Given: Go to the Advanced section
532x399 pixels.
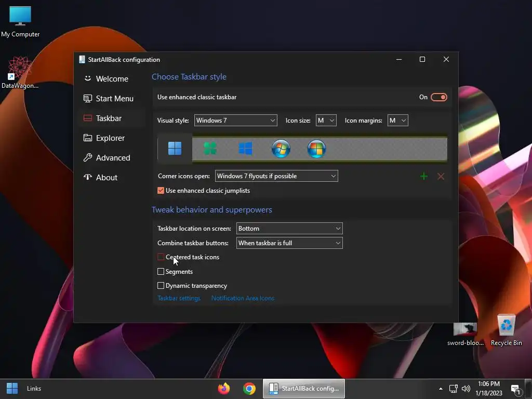Looking at the screenshot, I should (x=112, y=157).
